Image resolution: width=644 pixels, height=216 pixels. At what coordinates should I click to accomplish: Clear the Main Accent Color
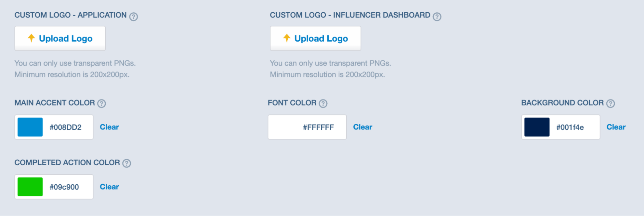tap(109, 127)
